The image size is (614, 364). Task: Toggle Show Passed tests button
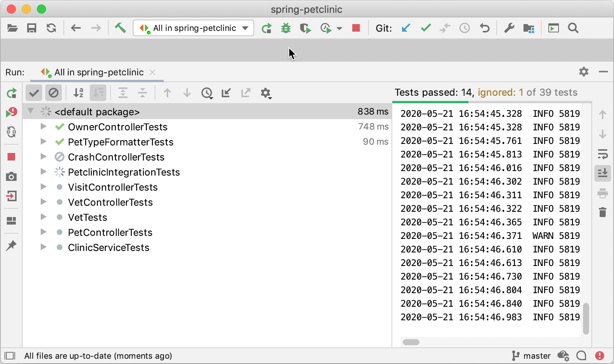click(x=34, y=93)
